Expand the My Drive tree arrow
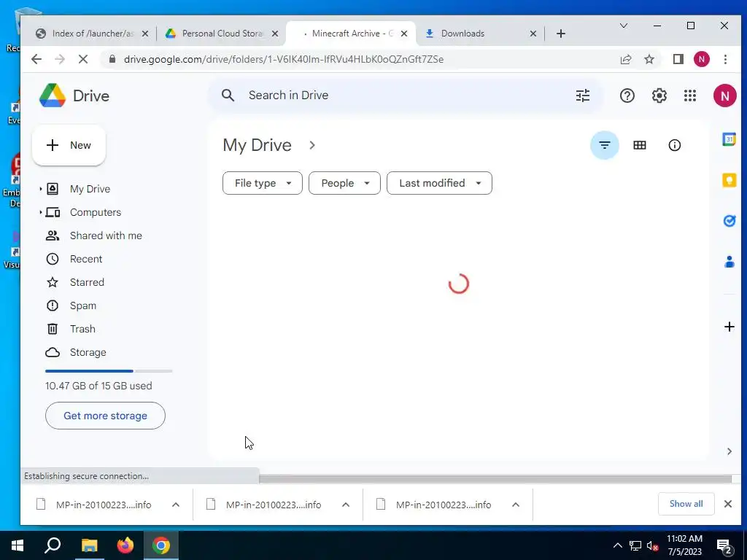747x560 pixels. [41, 189]
